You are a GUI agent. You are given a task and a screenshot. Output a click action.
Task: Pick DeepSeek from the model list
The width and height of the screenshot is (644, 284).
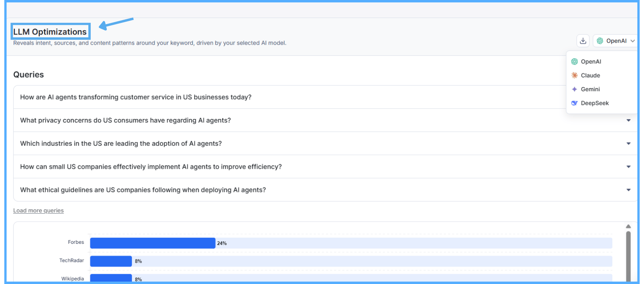coord(595,103)
